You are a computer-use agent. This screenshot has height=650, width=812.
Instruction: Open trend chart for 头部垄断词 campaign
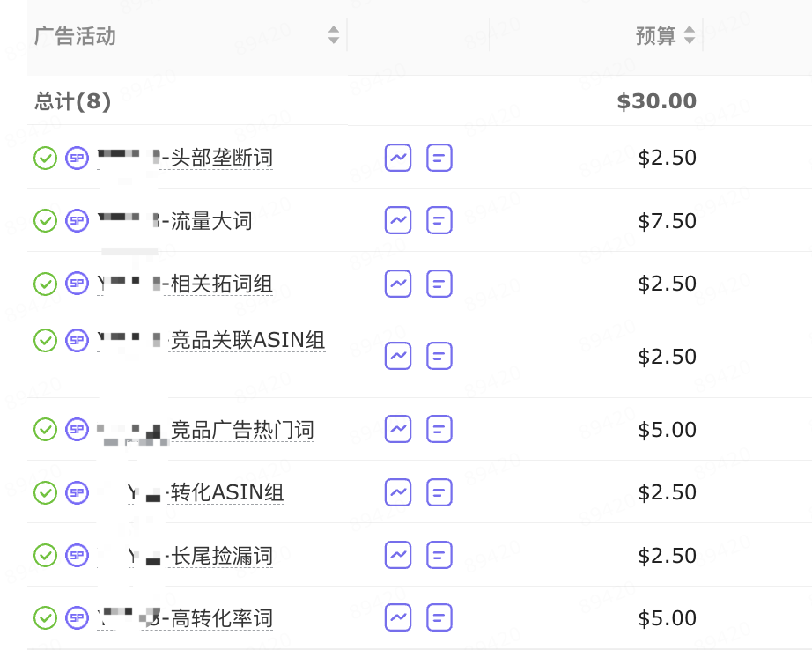tap(398, 158)
